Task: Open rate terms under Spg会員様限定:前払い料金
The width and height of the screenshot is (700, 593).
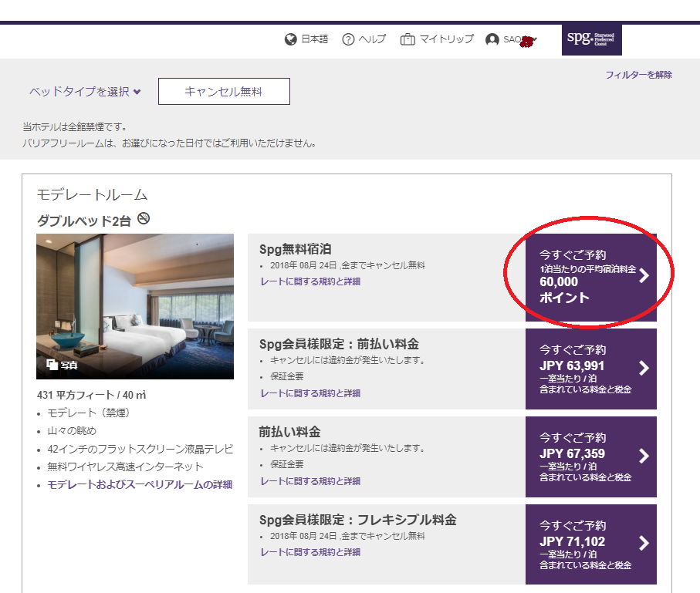Action: (x=310, y=393)
